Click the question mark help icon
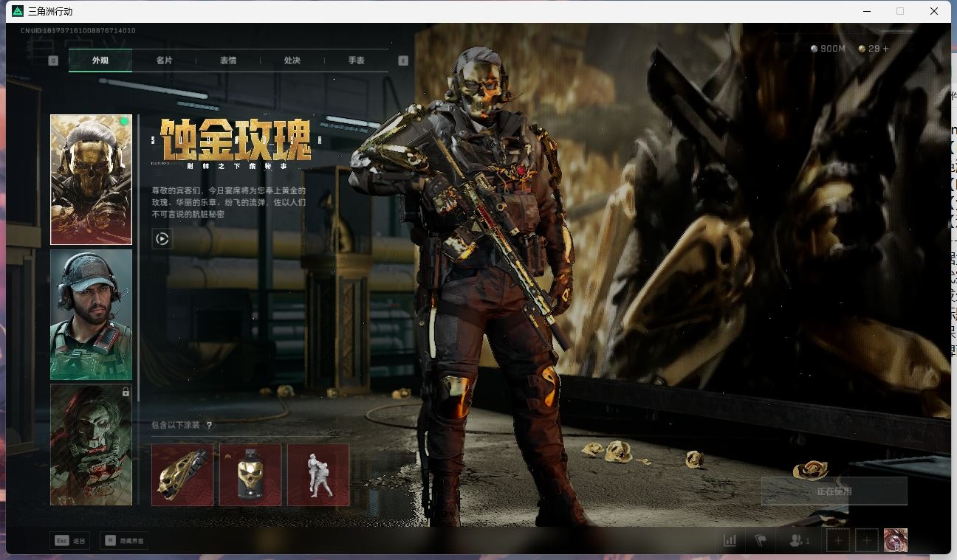The image size is (957, 560). [210, 426]
